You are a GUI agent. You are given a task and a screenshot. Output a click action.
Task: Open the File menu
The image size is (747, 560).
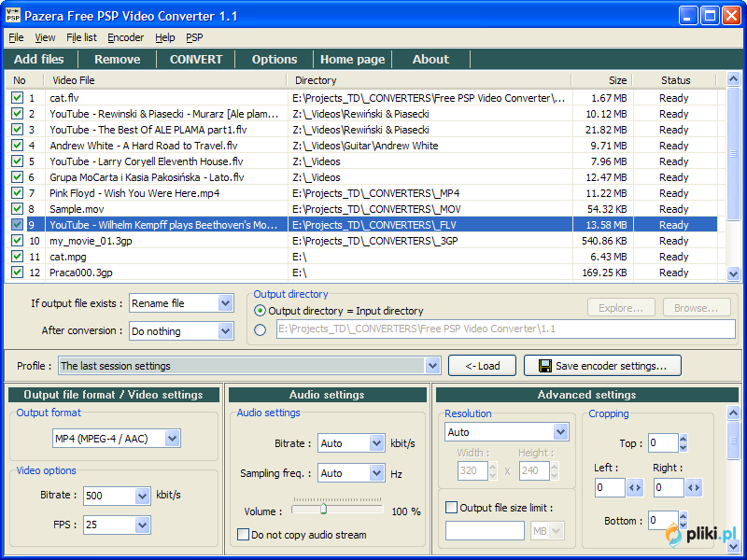pos(16,37)
